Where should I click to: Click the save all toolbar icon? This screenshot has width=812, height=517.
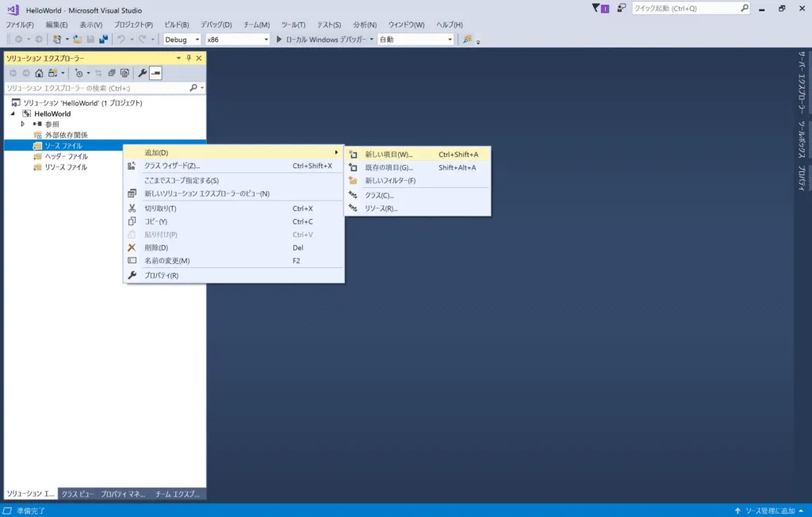click(104, 40)
